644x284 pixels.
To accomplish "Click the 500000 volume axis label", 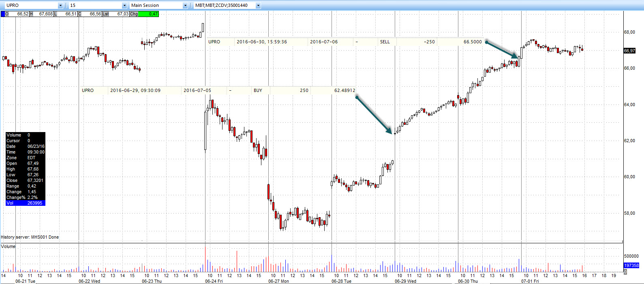I will [631, 256].
